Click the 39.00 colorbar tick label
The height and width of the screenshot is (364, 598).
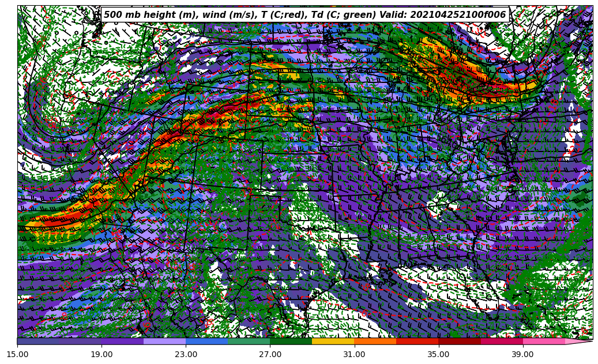523,354
